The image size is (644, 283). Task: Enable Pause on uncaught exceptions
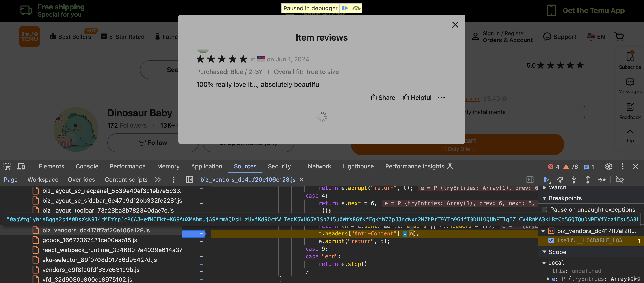(544, 209)
